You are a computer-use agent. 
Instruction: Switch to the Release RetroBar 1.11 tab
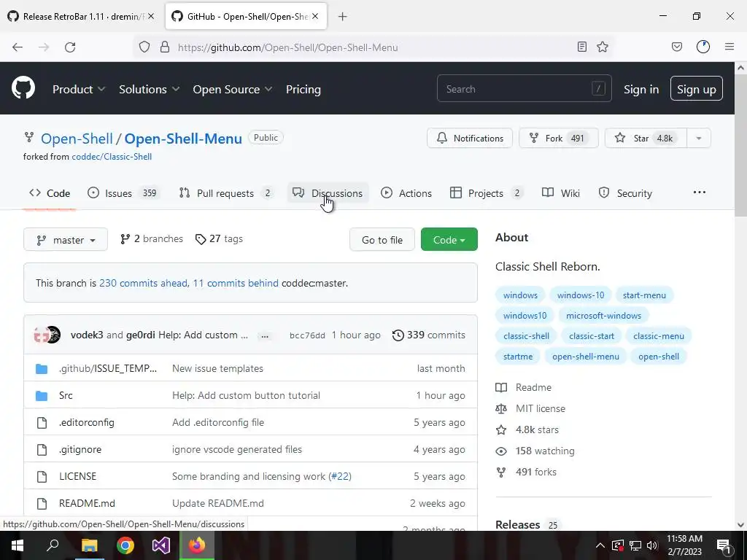pos(81,16)
